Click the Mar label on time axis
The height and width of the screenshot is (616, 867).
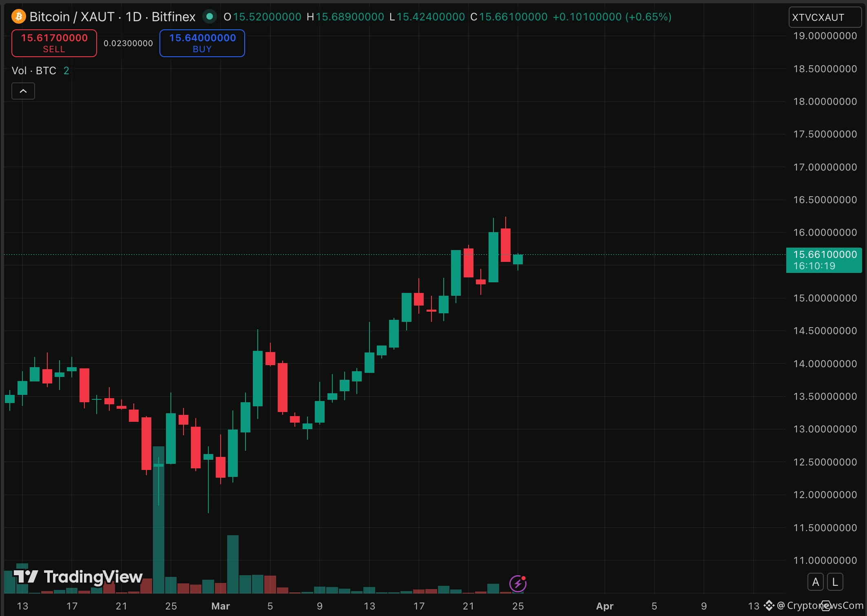tap(221, 606)
